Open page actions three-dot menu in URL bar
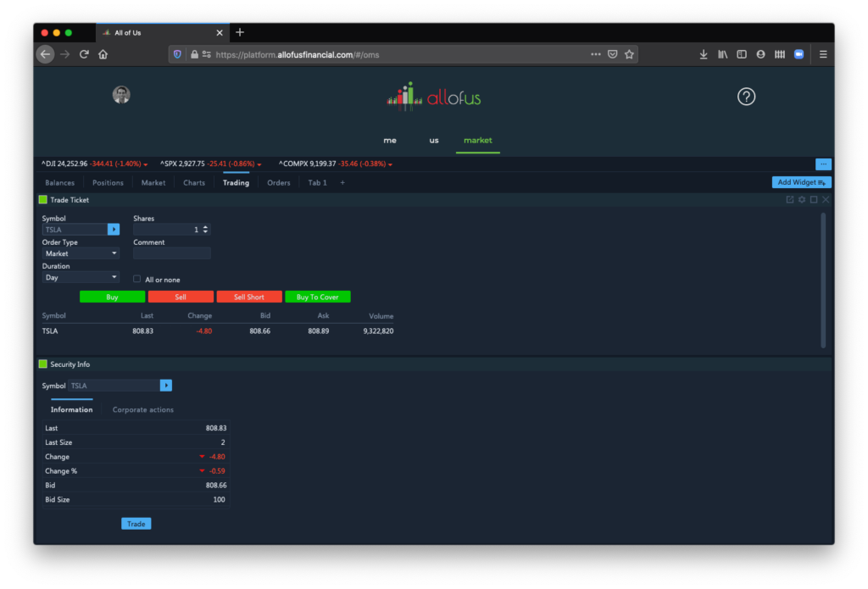Viewport: 868px width, 589px height. (x=596, y=54)
